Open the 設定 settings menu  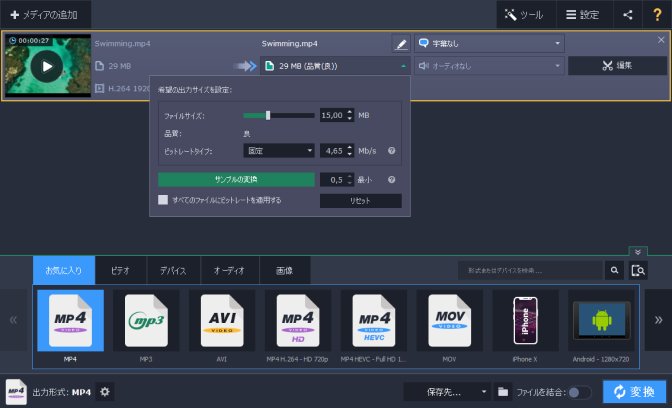(585, 15)
